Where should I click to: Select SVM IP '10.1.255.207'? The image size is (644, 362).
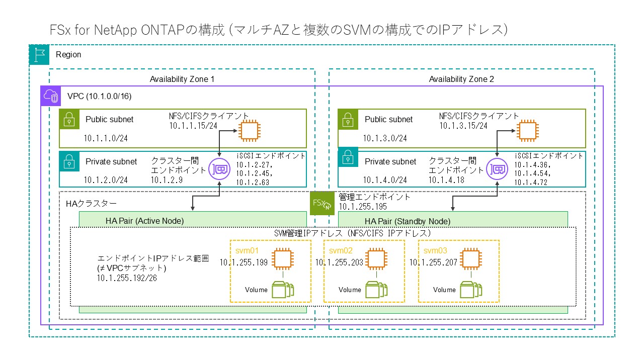tap(434, 262)
